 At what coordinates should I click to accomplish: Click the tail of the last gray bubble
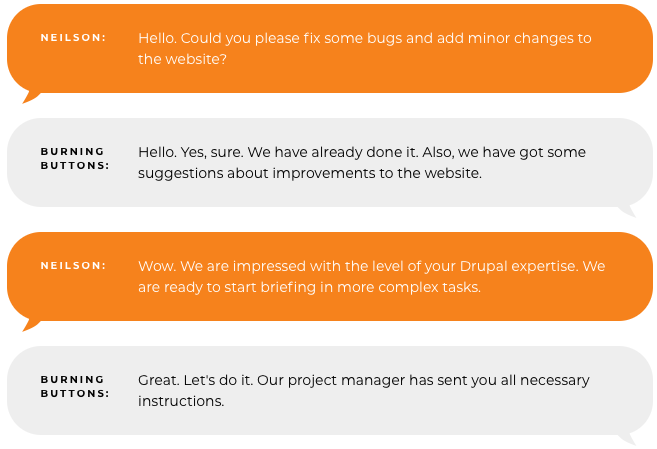(626, 438)
